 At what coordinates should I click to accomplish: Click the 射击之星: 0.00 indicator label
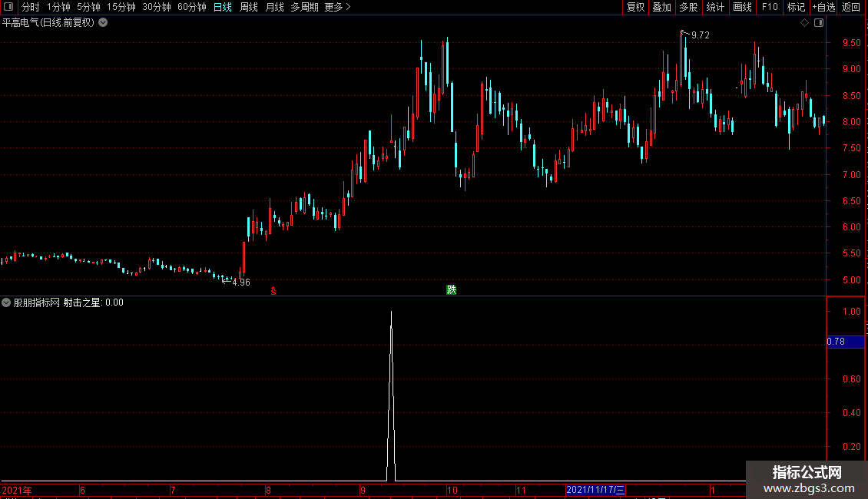[93, 302]
